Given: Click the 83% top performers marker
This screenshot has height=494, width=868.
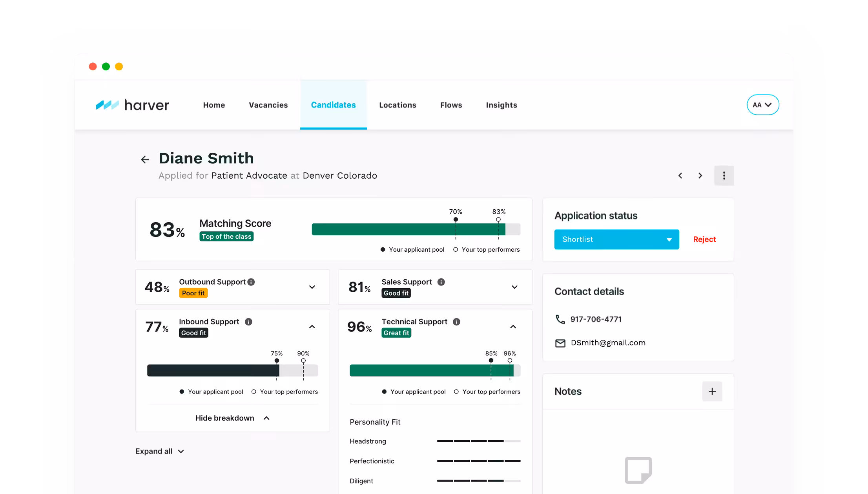Looking at the screenshot, I should coord(498,220).
